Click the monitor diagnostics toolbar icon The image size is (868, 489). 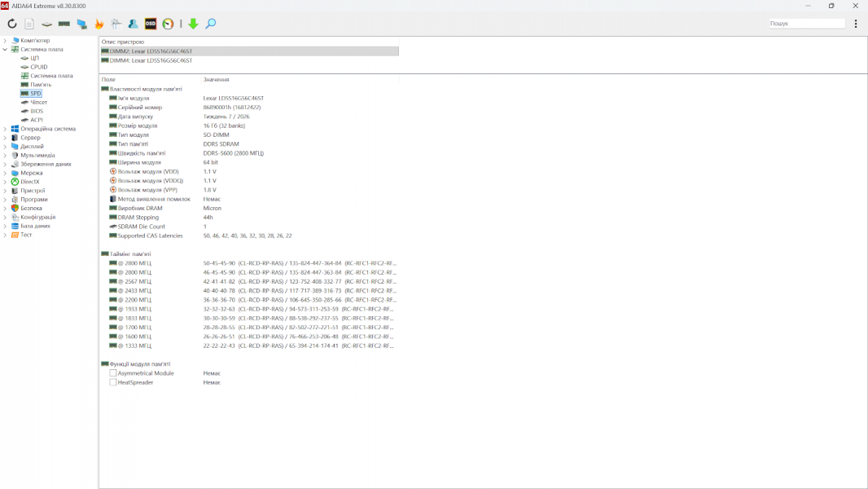(82, 24)
